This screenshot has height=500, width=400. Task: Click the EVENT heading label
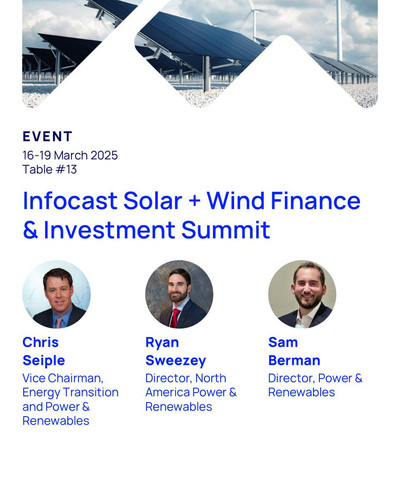(x=47, y=137)
